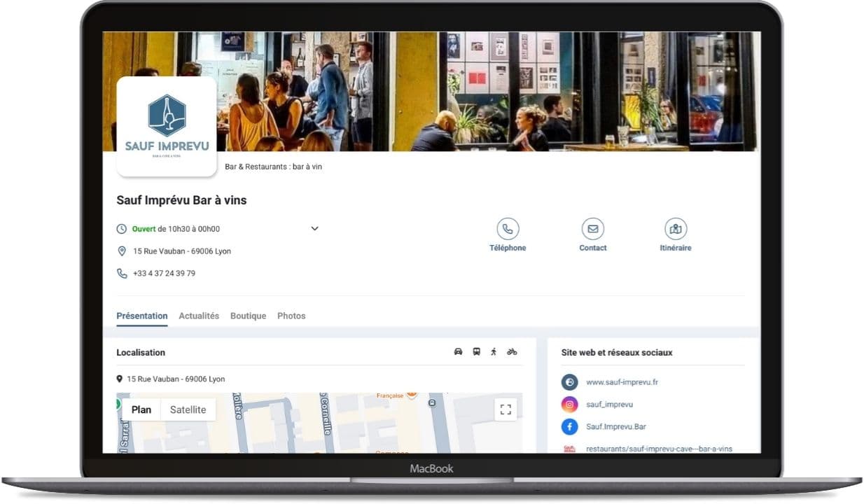Expand opening hours chevron

click(314, 229)
